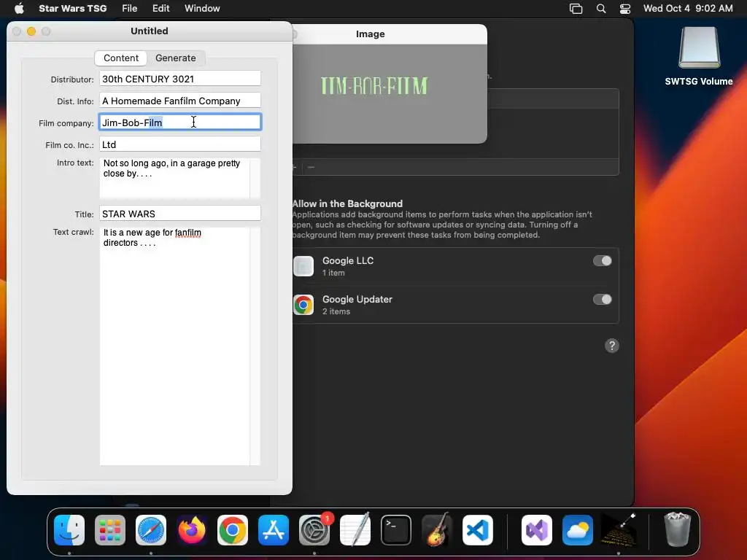Click the Google Updater Chrome icon
747x560 pixels.
pyautogui.click(x=303, y=305)
